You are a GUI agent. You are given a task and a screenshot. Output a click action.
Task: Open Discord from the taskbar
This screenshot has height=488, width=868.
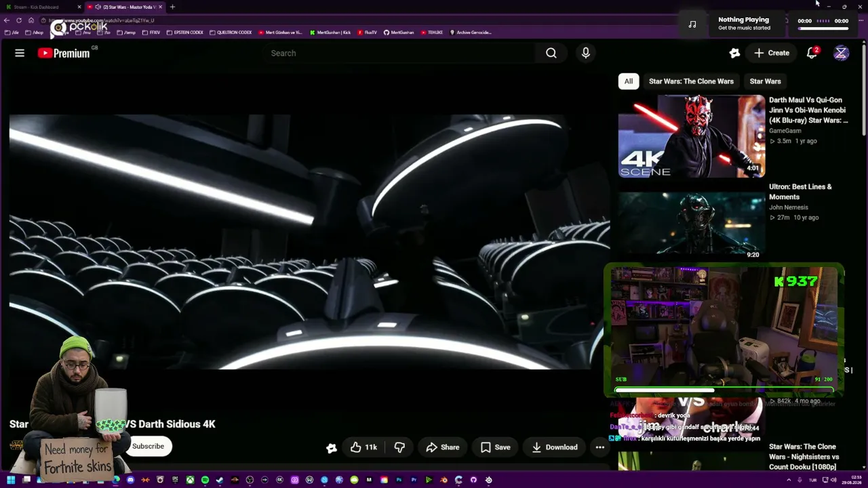point(130,480)
